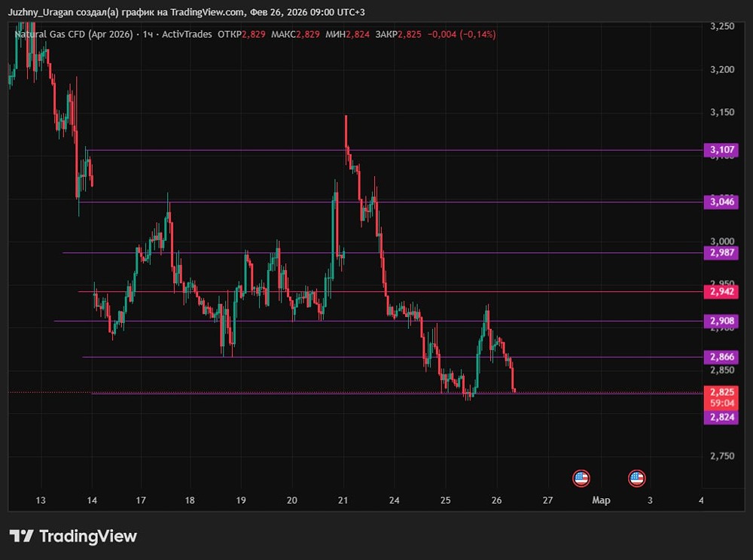Image resolution: width=753 pixels, height=560 pixels.
Task: Select the purple 2,908 price level label
Action: point(721,321)
